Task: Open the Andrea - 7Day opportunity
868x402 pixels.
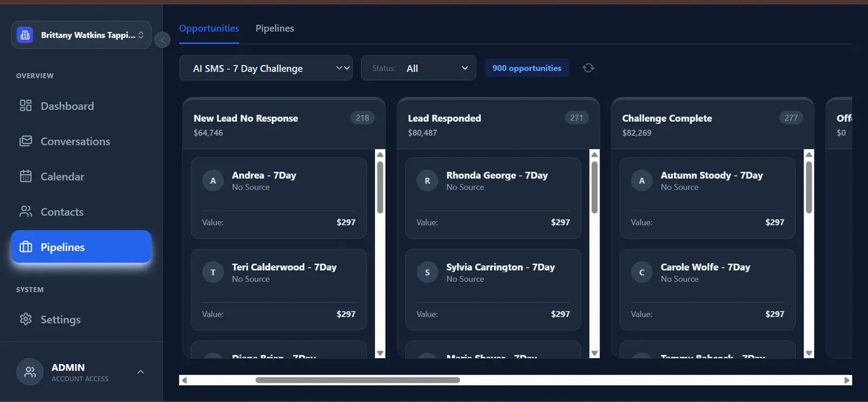Action: click(279, 198)
